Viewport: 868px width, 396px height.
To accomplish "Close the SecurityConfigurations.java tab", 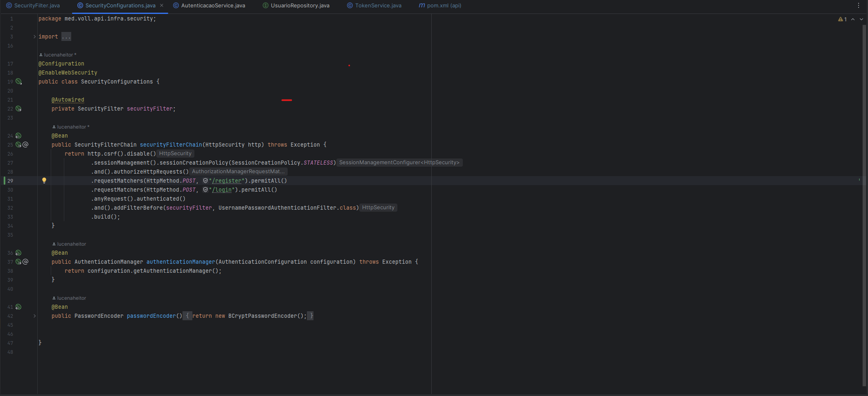I will tap(162, 6).
